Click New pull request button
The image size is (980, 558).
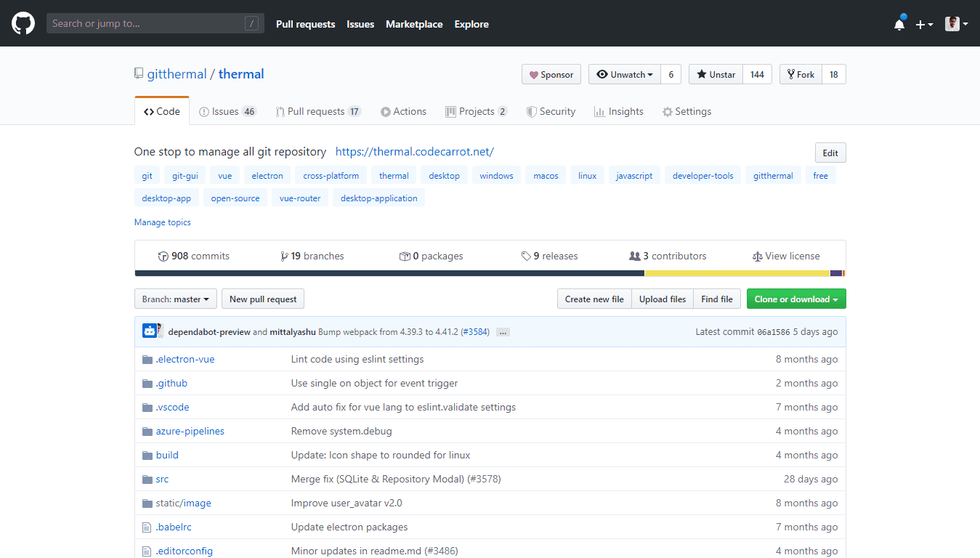click(x=263, y=299)
